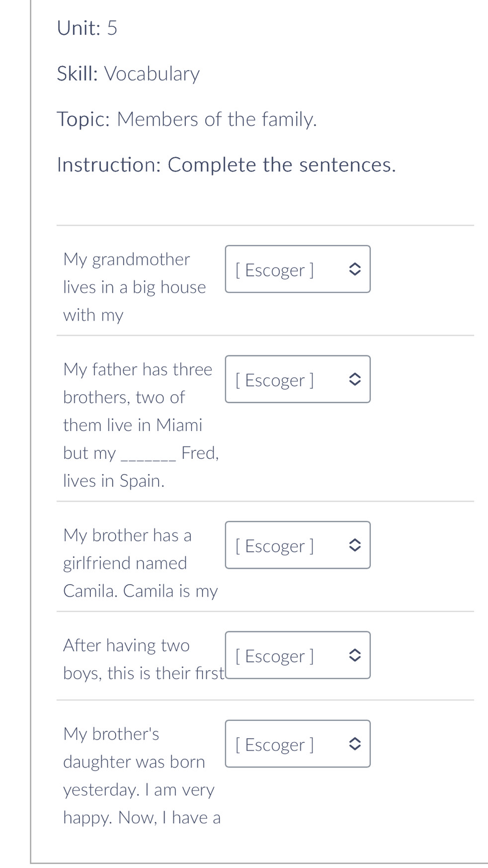Open the dropdown for the grandmother sentence
Image resolution: width=488 pixels, height=868 pixels.
point(297,269)
